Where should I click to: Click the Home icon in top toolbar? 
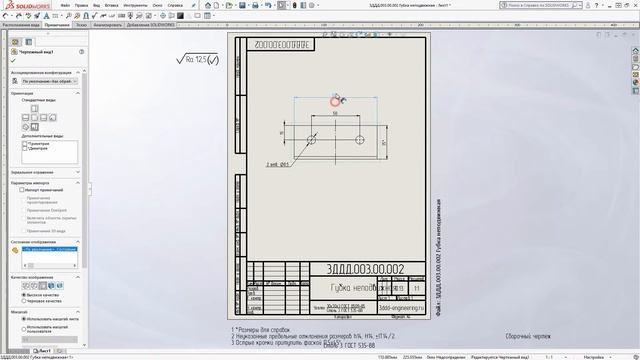tap(208, 5)
